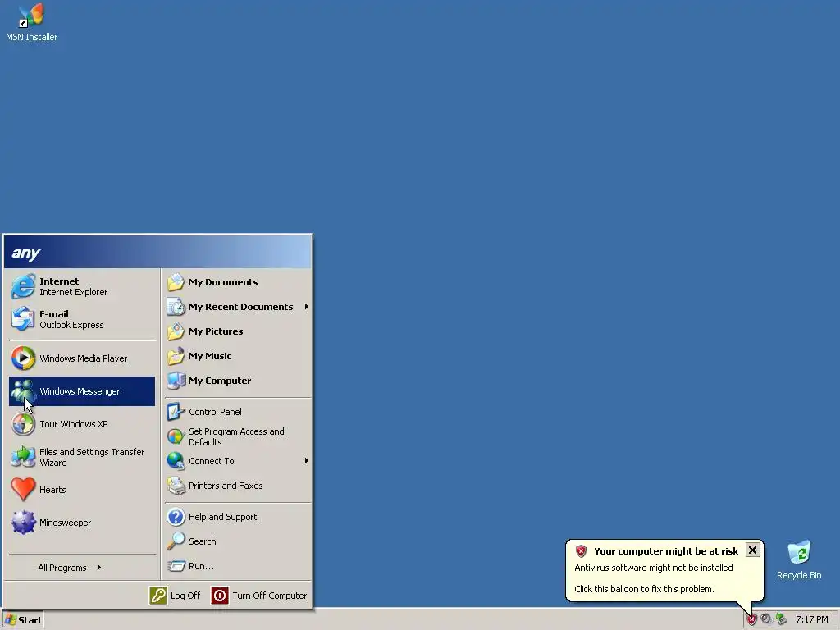Open Windows Messenger
Viewport: 840px width, 630px height.
82,391
